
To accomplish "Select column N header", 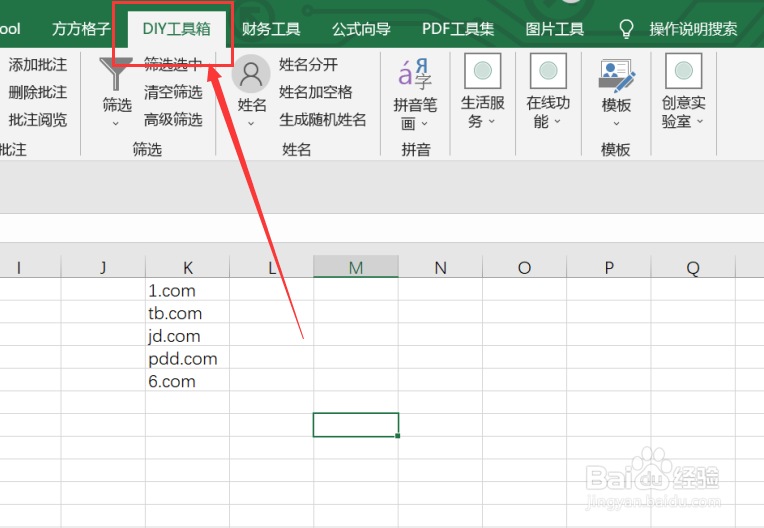I will (440, 267).
